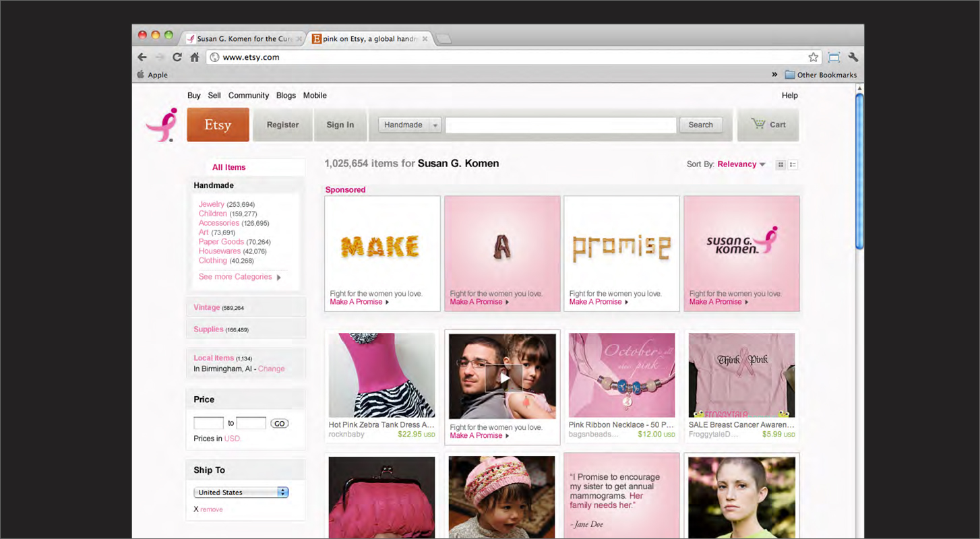Change currency via USD link
This screenshot has height=539, width=980.
click(233, 439)
